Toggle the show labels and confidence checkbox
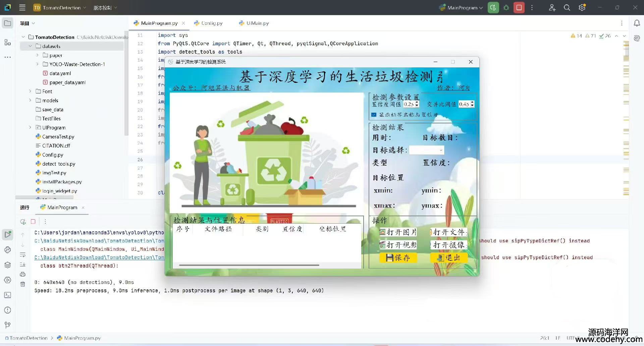This screenshot has height=346, width=644. click(374, 115)
